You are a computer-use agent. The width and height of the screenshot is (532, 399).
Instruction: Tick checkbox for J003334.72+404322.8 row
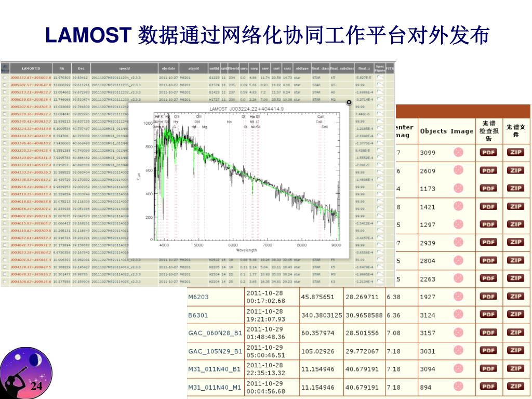coord(4,136)
